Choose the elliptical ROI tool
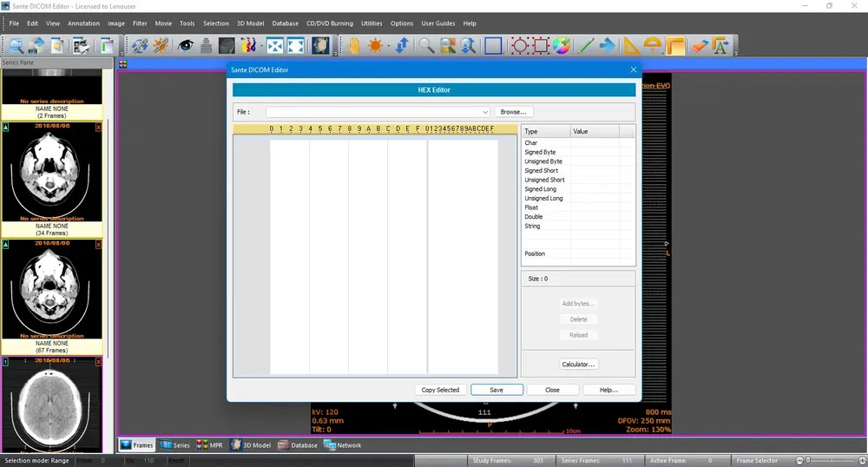This screenshot has height=467, width=868. pos(519,46)
